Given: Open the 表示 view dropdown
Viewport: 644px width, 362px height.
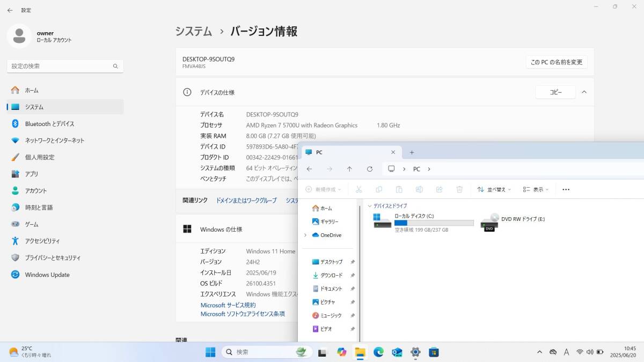Looking at the screenshot, I should click(536, 189).
